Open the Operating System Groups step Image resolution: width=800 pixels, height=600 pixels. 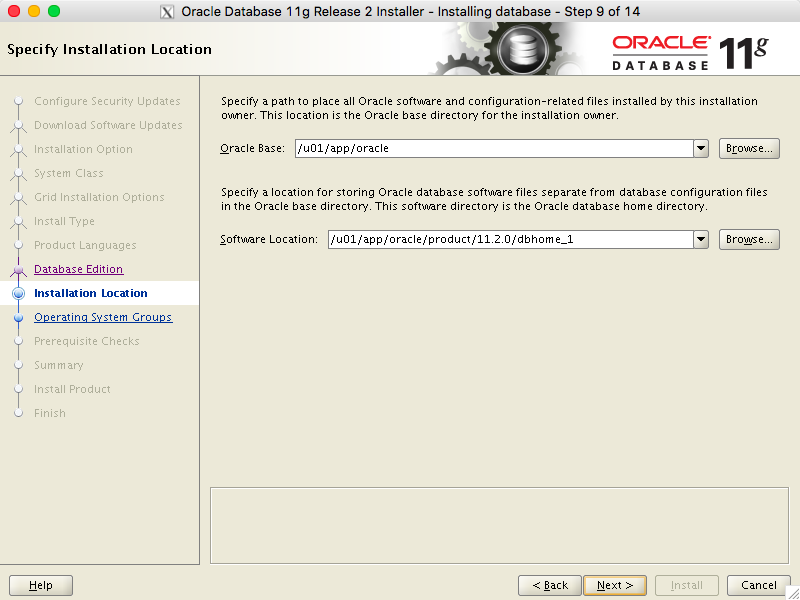(x=102, y=317)
